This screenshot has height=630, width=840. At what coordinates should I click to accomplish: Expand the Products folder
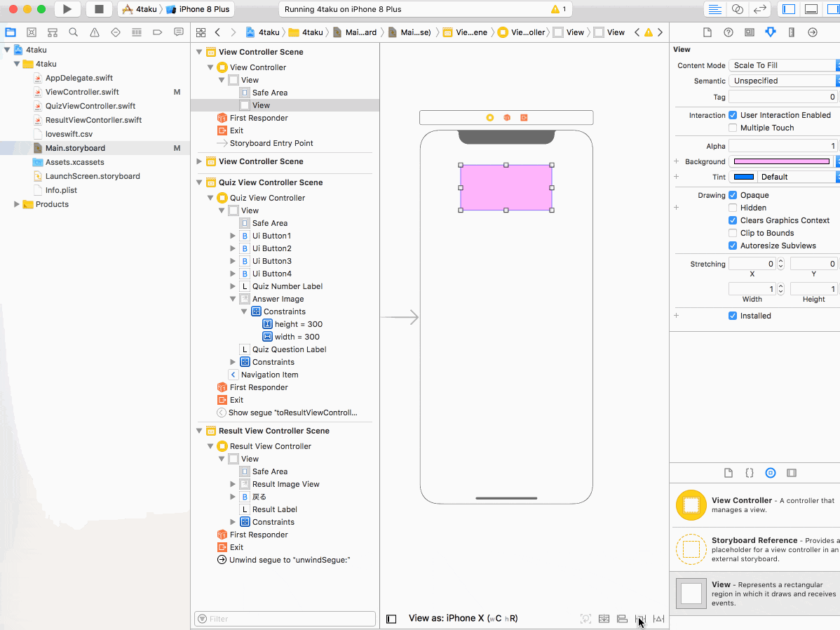[x=16, y=204]
